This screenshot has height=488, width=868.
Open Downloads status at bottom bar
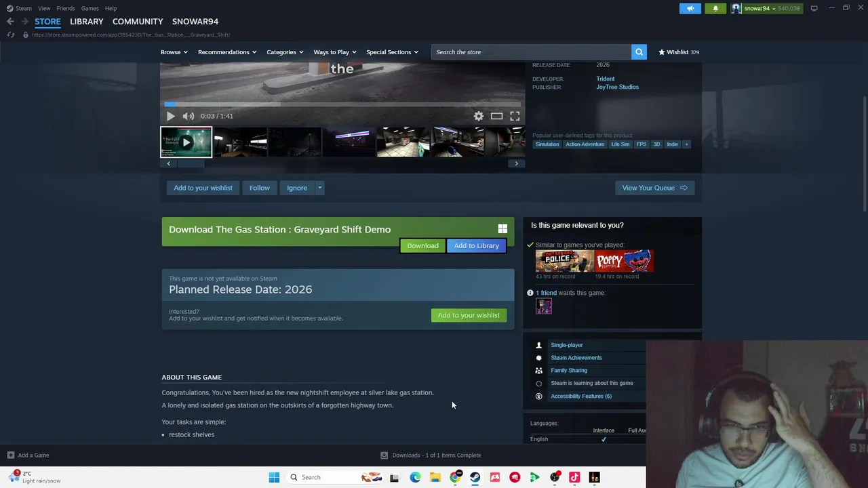[431, 455]
